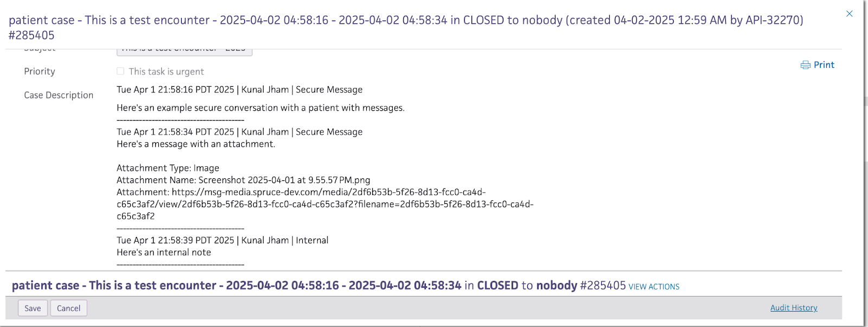Screen dimensions: 868x327
Task: Click the printer icon beside Print
Action: tap(806, 65)
